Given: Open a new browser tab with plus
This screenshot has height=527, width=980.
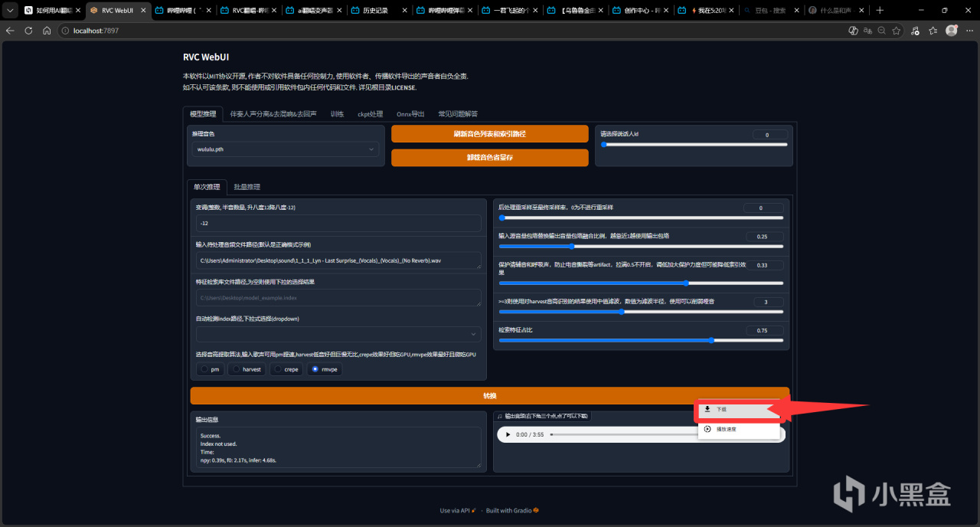Looking at the screenshot, I should point(880,10).
